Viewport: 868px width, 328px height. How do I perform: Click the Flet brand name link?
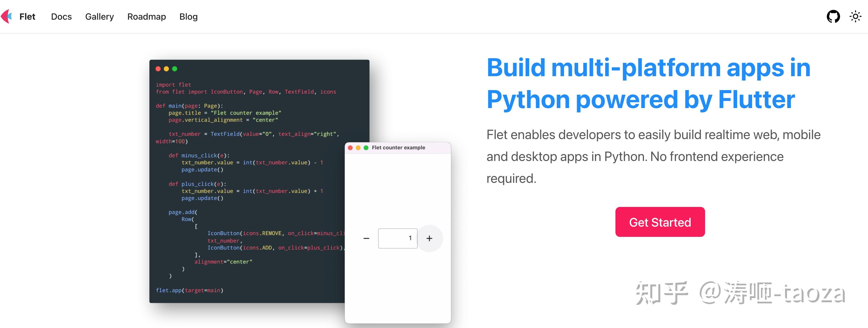click(x=27, y=16)
